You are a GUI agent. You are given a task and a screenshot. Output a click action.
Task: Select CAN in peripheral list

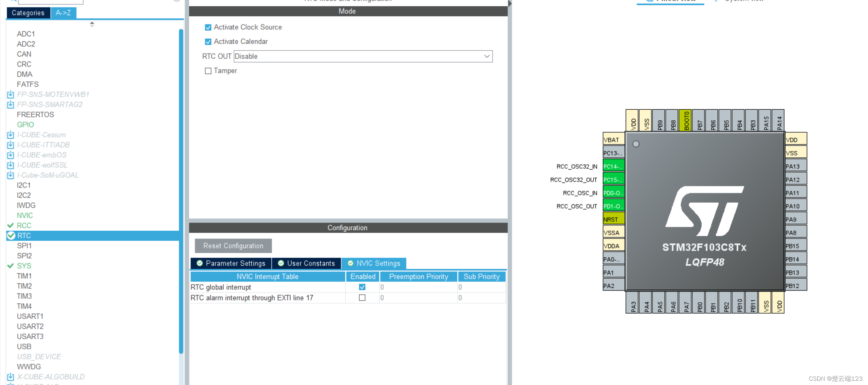click(24, 54)
